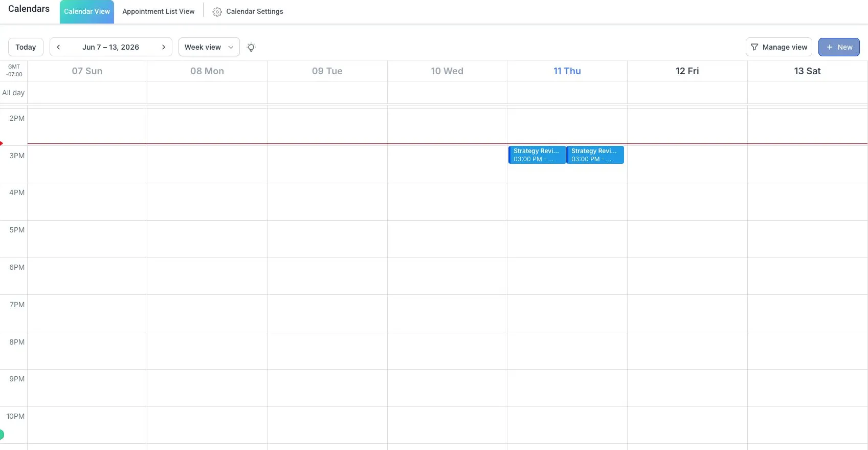Click the GMT -07:00 timezone label
This screenshot has width=868, height=450.
(x=14, y=71)
